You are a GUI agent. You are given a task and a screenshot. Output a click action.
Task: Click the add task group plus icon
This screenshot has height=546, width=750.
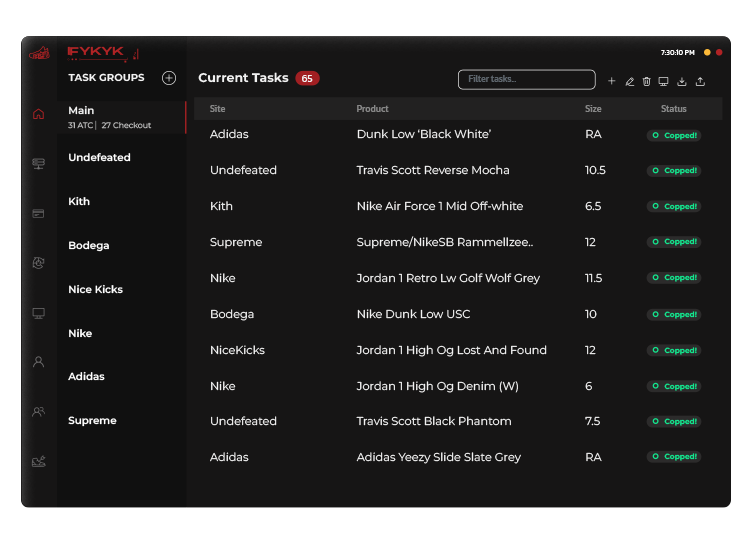point(169,78)
